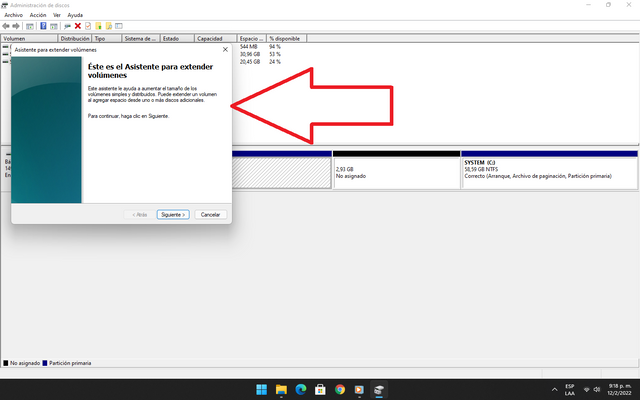The height and width of the screenshot is (400, 640).
Task: Open the Acción menu
Action: [x=38, y=15]
